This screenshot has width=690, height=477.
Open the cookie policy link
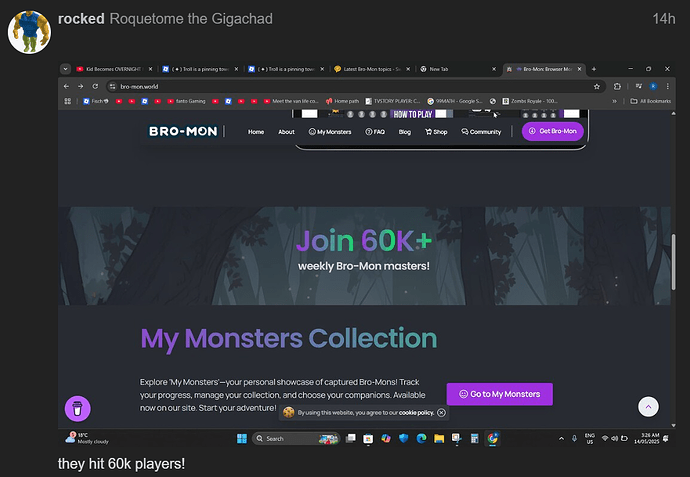[x=416, y=413]
